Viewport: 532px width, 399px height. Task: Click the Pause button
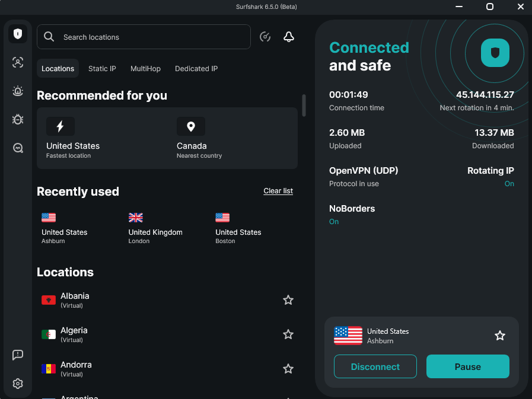(468, 366)
